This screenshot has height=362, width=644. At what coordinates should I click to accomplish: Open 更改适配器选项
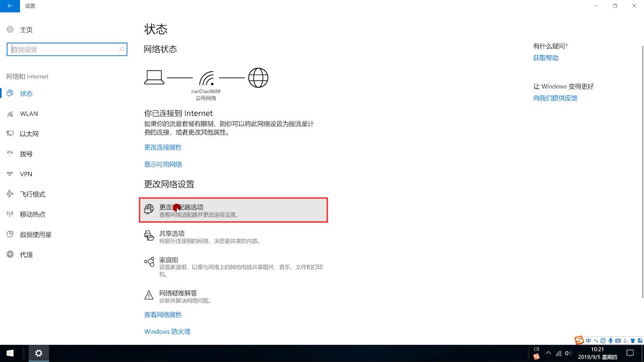(x=233, y=210)
